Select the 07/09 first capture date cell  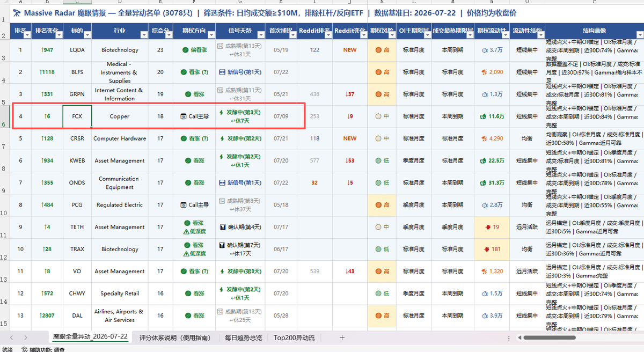tap(281, 116)
